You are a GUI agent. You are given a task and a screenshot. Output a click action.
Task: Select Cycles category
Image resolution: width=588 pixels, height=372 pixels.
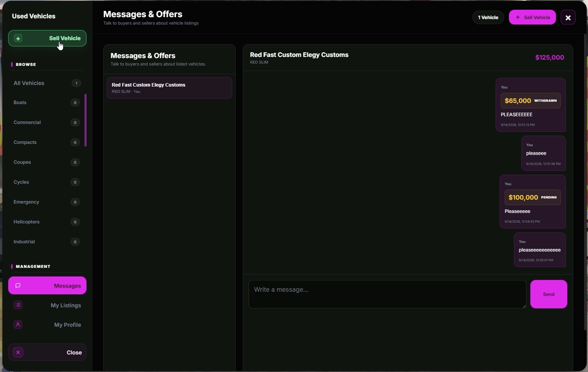click(x=46, y=182)
